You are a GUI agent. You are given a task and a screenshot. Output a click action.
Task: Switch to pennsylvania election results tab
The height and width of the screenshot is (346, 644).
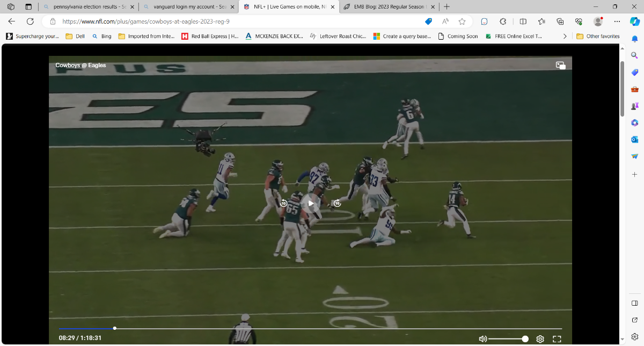tap(85, 7)
